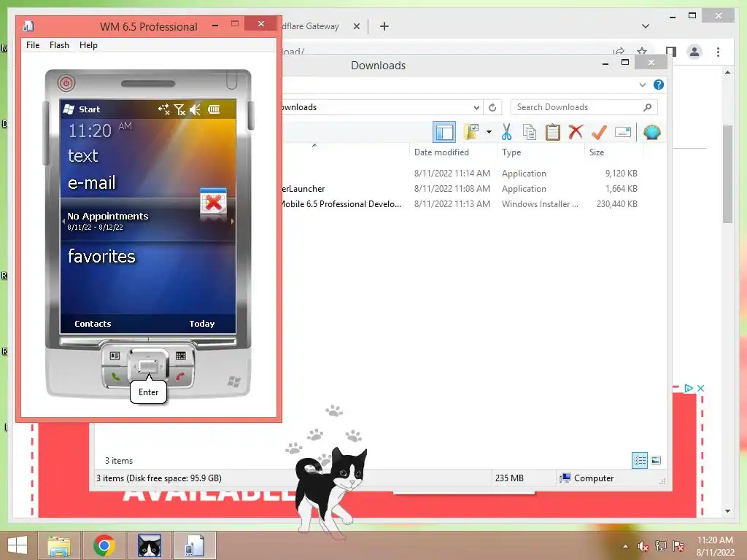This screenshot has width=747, height=560.
Task: Switch to large icons view in Downloads
Action: pos(656,460)
